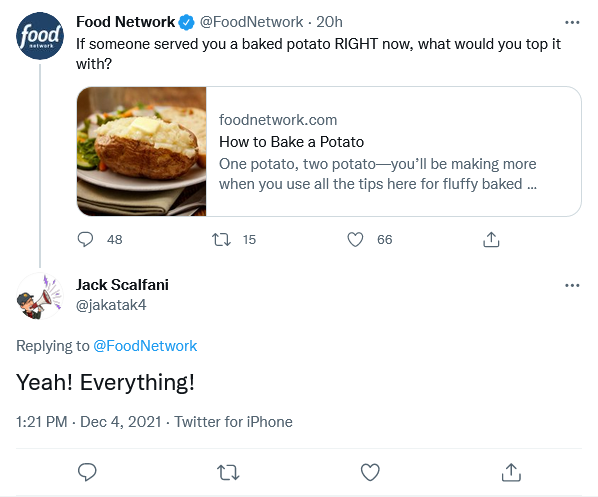Open the @FoodNetwork mention in Replying to
The height and width of the screenshot is (497, 598).
(x=145, y=346)
